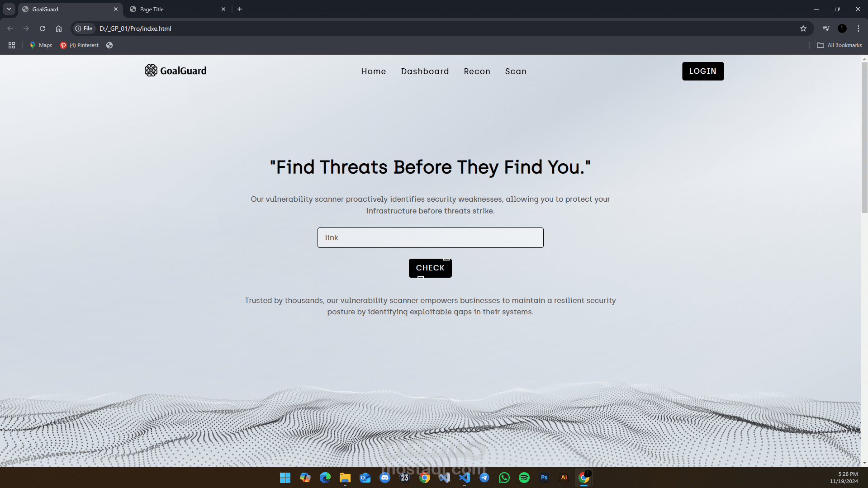Screen dimensions: 868x488
Task: Open Telegram from the taskbar
Action: [x=484, y=478]
